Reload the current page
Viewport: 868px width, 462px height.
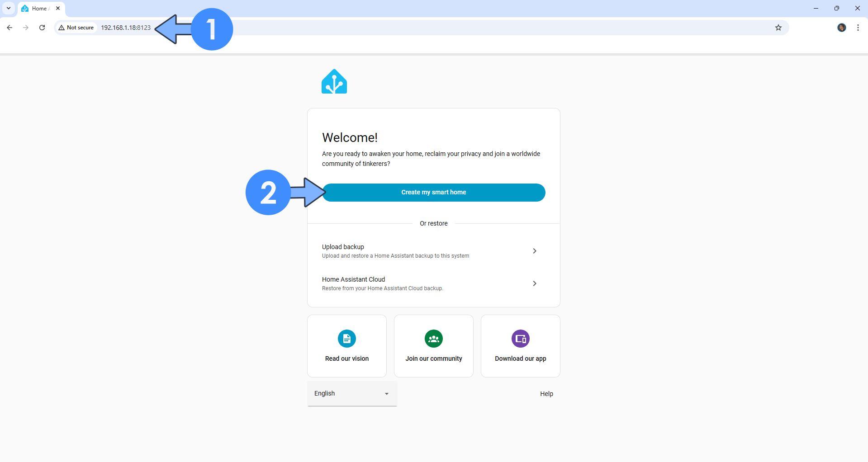tap(42, 28)
